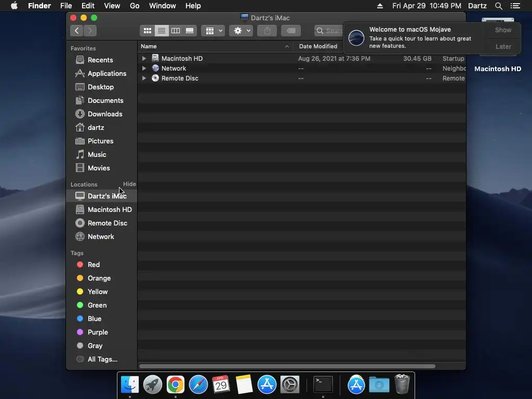Expand the Network row disclosure triangle
This screenshot has width=532, height=399.
click(144, 68)
